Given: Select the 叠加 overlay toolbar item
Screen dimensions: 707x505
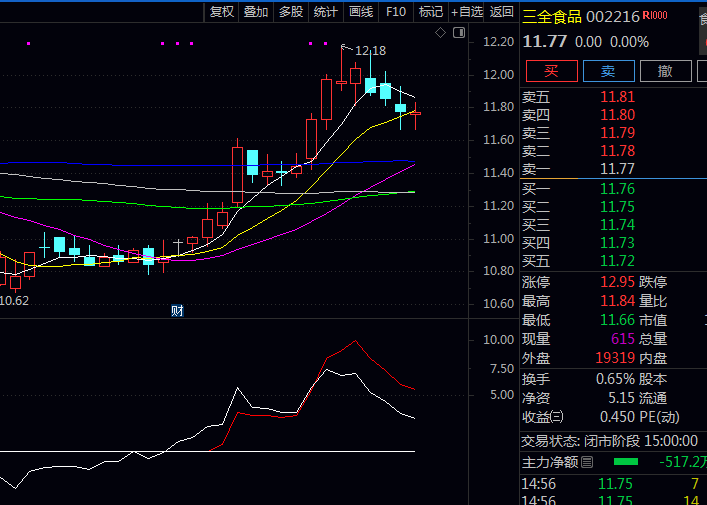Looking at the screenshot, I should coord(256,12).
